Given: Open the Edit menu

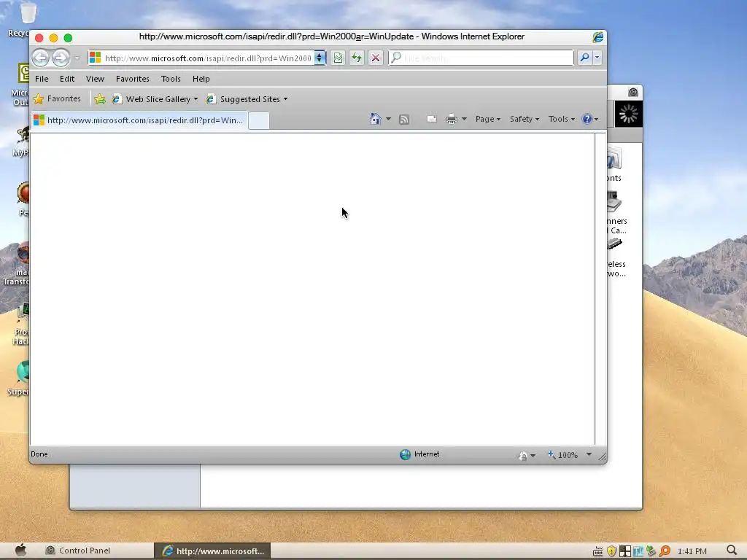Looking at the screenshot, I should [x=67, y=79].
